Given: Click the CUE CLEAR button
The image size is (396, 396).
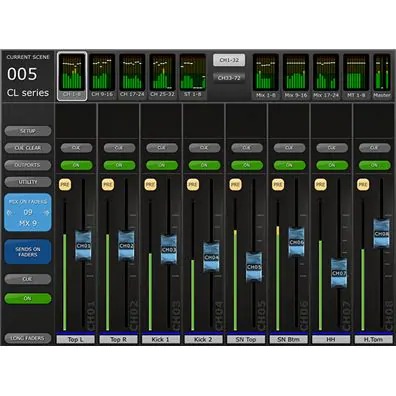Looking at the screenshot, I should click(28, 148).
